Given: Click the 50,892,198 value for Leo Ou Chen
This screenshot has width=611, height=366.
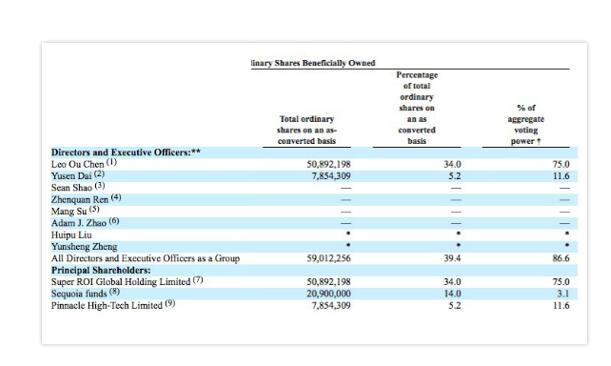Looking at the screenshot, I should pos(328,164).
